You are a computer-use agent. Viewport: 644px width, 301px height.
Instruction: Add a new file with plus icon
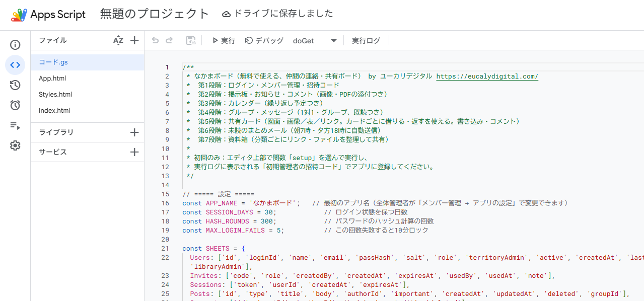point(134,41)
